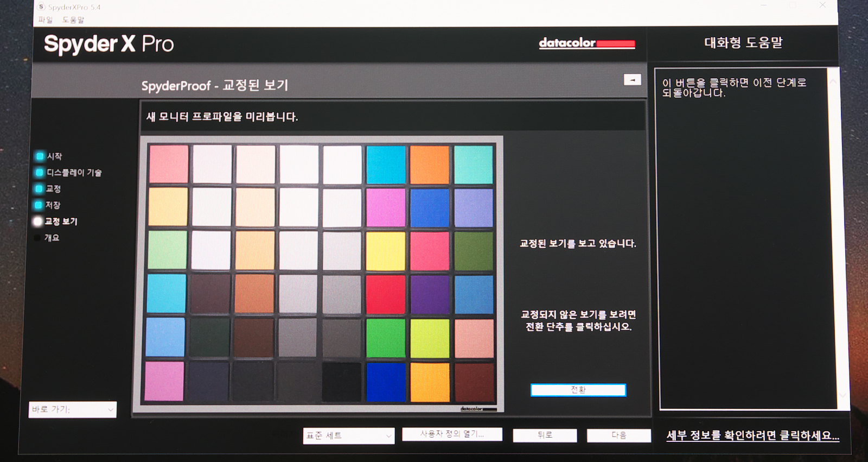This screenshot has height=462, width=868.
Task: Toggle the view with the 전환 button
Action: pos(578,390)
